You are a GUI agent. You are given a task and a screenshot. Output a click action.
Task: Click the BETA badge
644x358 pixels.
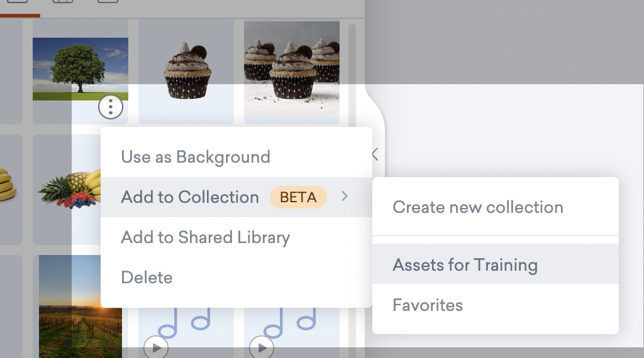pyautogui.click(x=298, y=197)
